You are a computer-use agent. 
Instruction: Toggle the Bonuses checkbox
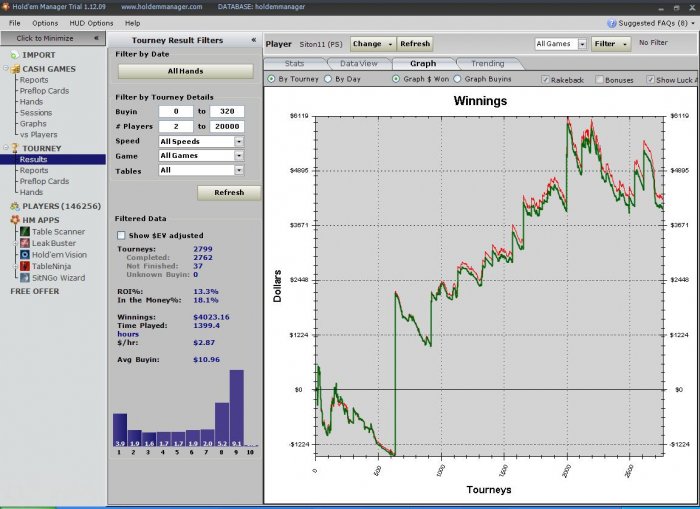(599, 80)
